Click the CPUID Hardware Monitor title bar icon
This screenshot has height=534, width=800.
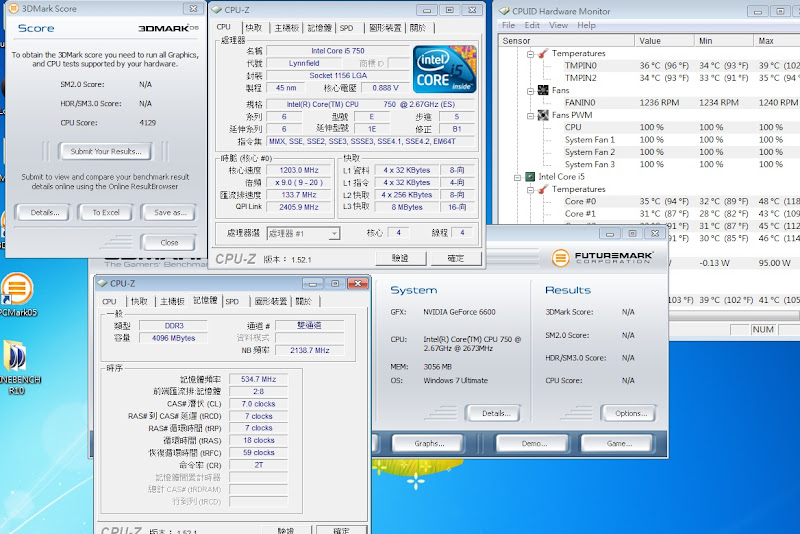pyautogui.click(x=504, y=11)
